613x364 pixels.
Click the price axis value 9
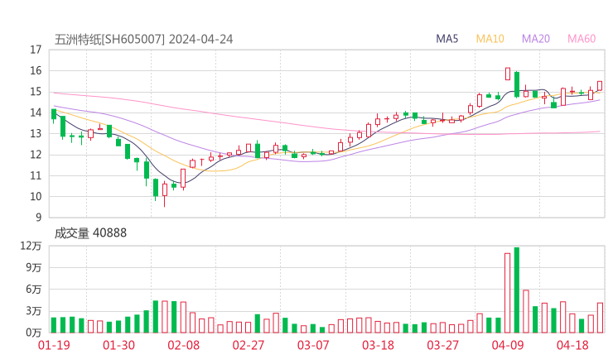coord(38,218)
